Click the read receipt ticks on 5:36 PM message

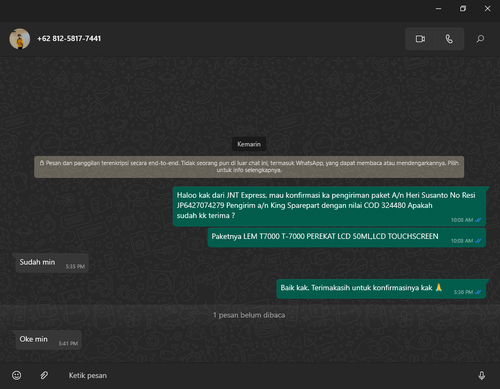click(x=478, y=292)
